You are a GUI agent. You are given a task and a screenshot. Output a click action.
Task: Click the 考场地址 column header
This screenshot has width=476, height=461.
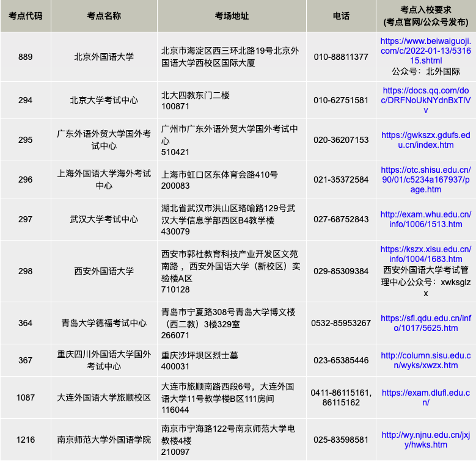[232, 16]
